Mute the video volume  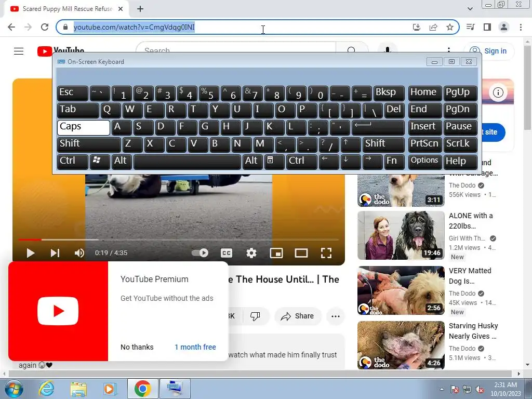[79, 253]
